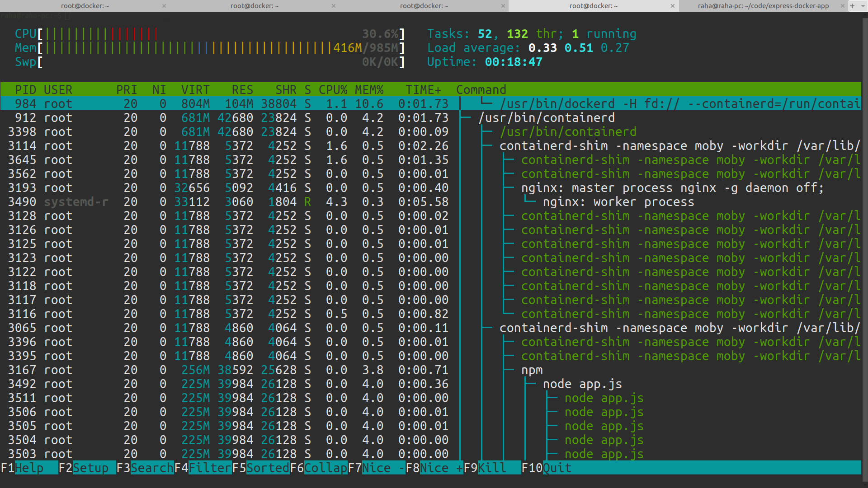The height and width of the screenshot is (488, 868).
Task: Select the npm process row PID 3167
Action: tap(431, 370)
